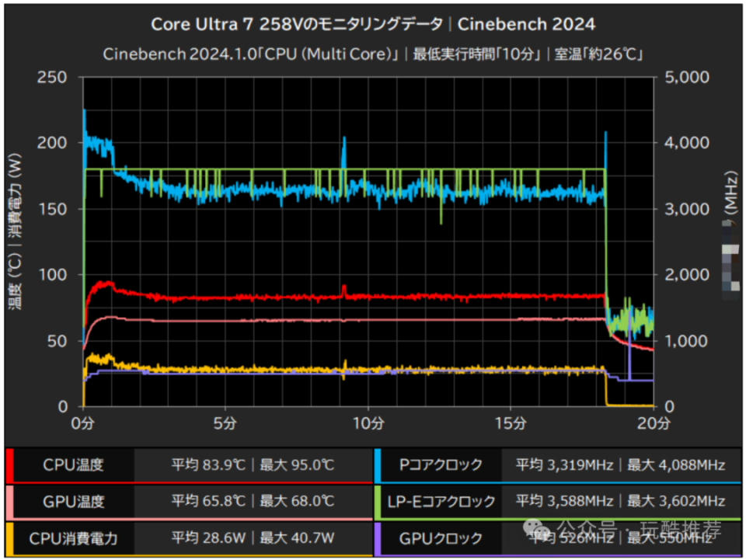Select the chart title 'Core Ultra 7 258Vのモニタリングデータ'
The width and height of the screenshot is (746, 560).
point(297,24)
